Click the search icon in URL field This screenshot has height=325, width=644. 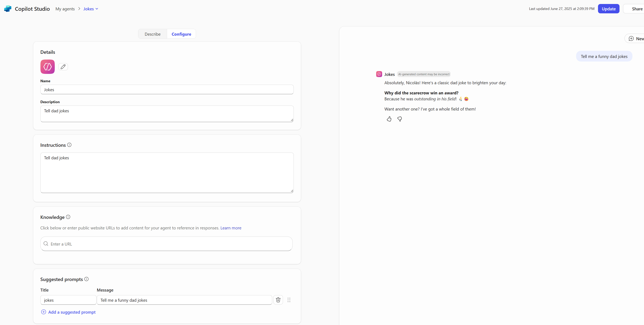click(x=46, y=244)
